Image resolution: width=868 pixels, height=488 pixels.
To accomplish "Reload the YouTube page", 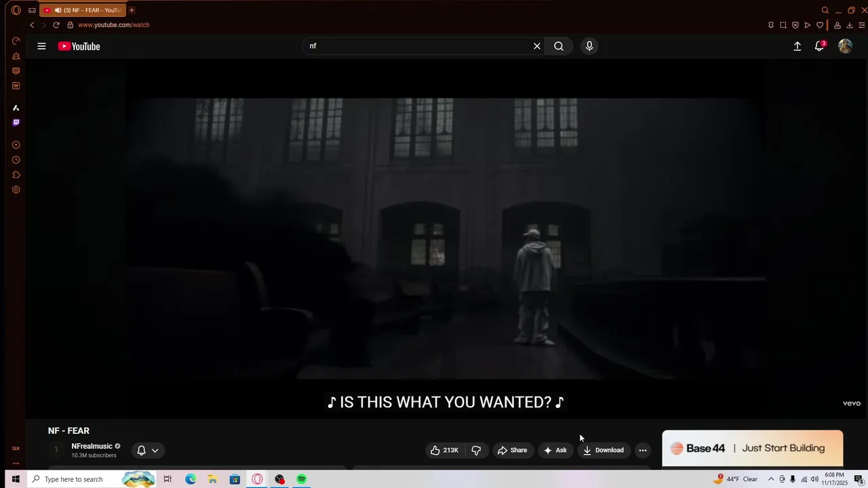I will 56,25.
